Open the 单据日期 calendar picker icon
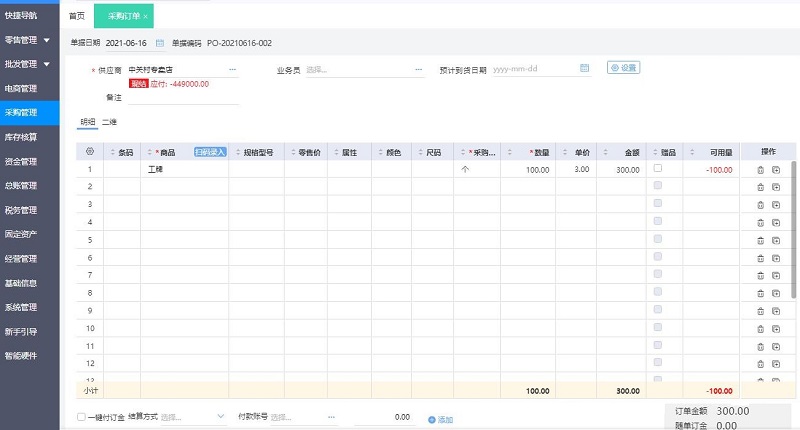The width and height of the screenshot is (800, 430). click(160, 43)
